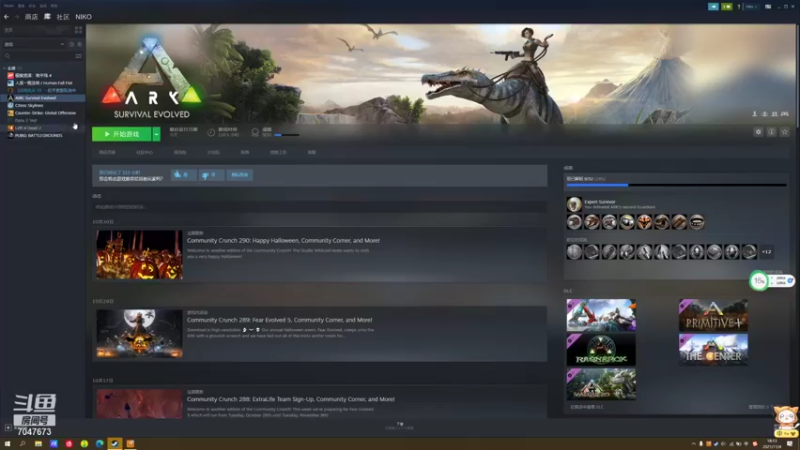Open File Explorer from taskbar
The image size is (800, 450).
(x=38, y=444)
